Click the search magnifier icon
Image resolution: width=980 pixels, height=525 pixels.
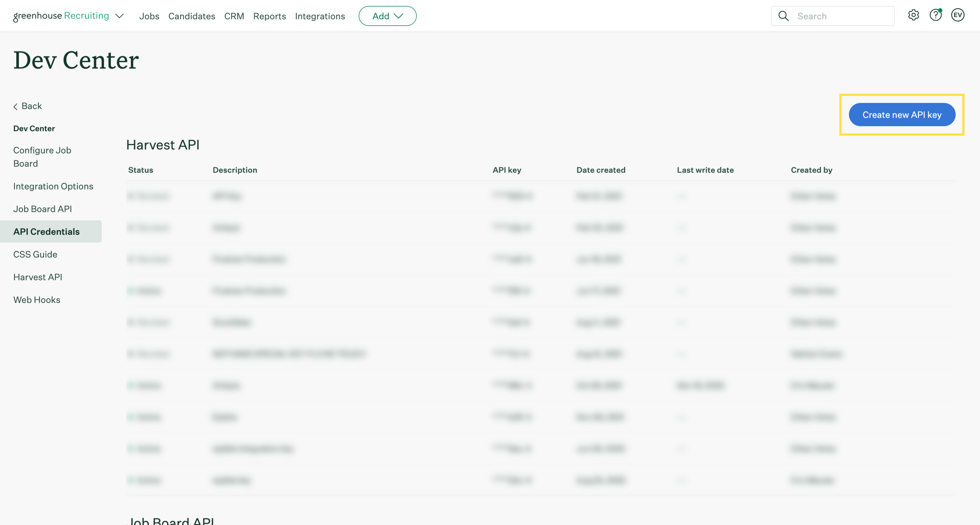[x=783, y=16]
